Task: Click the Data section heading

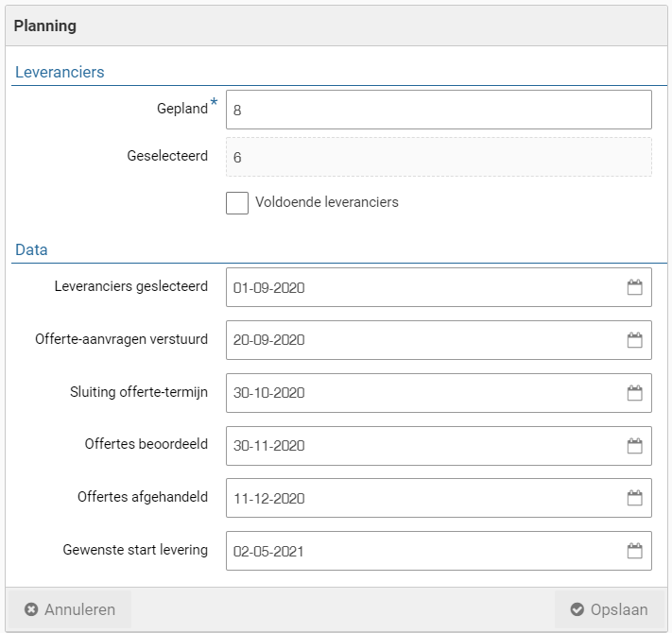Action: [x=31, y=250]
